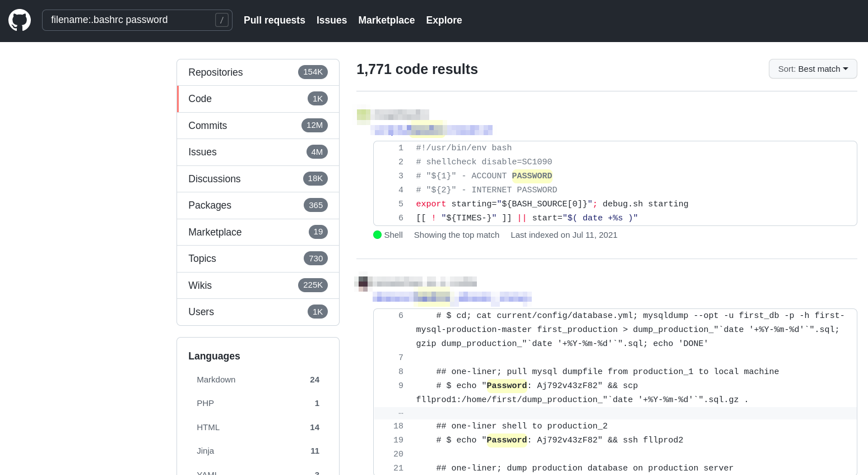
Task: Open the Sort: Best match dropdown
Action: point(813,69)
